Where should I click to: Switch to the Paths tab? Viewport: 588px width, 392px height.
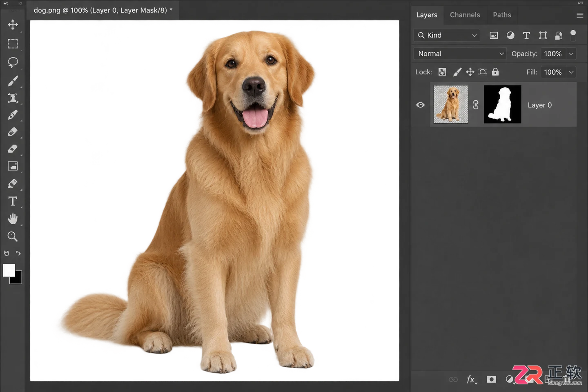pyautogui.click(x=502, y=15)
